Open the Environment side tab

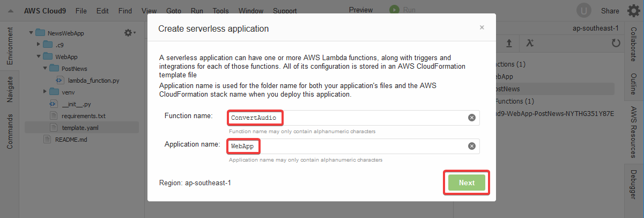point(9,46)
